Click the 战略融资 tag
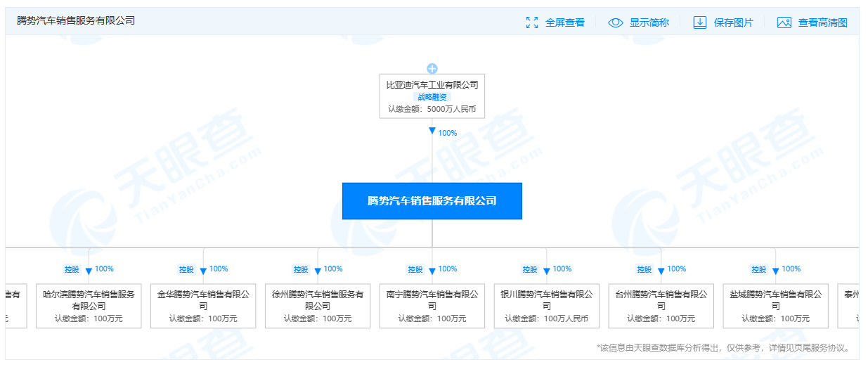This screenshot has height=367, width=868. pyautogui.click(x=432, y=97)
